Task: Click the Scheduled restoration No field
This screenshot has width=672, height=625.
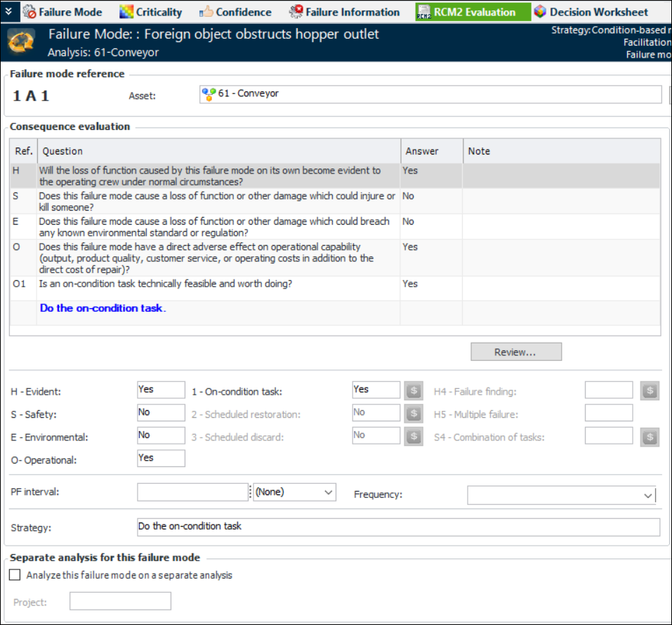Action: point(376,412)
